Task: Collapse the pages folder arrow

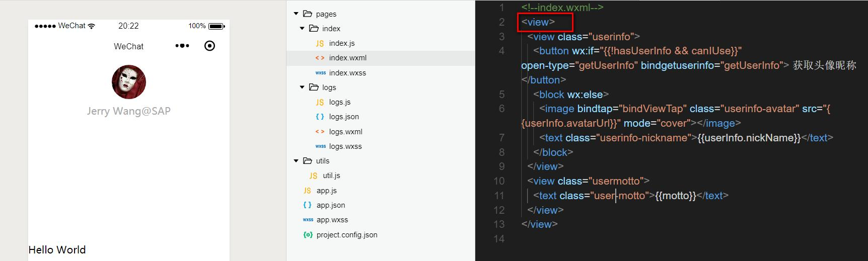Action: click(296, 14)
